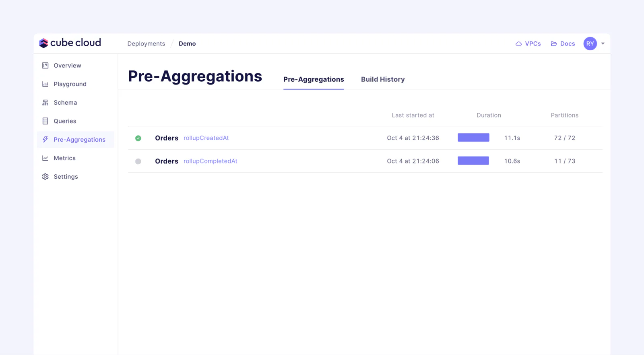Click the grey status dot on rollupCompletedAt
This screenshot has width=644, height=355.
[138, 161]
